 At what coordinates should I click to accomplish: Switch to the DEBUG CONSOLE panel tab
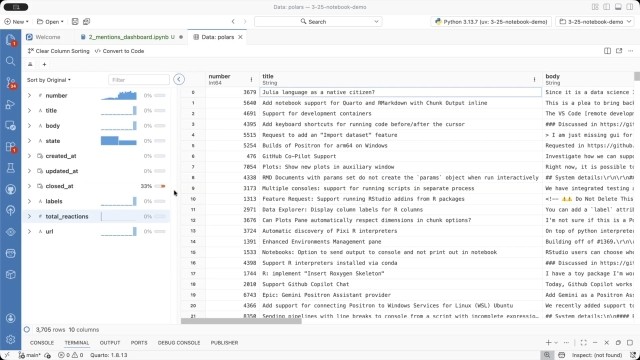tap(179, 343)
